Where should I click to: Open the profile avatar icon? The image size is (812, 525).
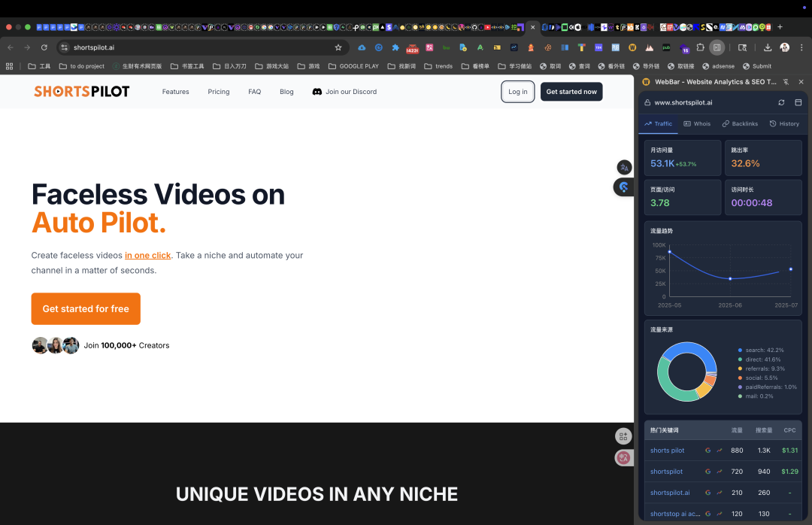784,47
